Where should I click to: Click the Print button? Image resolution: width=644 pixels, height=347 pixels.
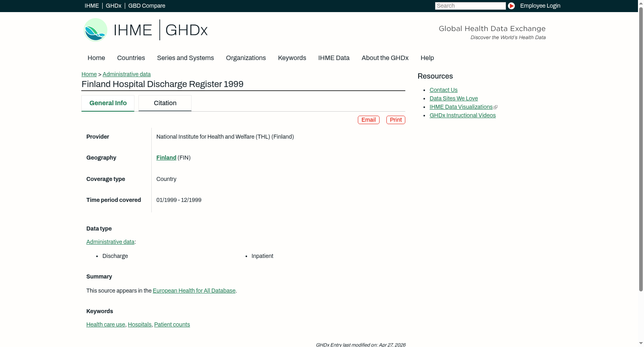[396, 120]
